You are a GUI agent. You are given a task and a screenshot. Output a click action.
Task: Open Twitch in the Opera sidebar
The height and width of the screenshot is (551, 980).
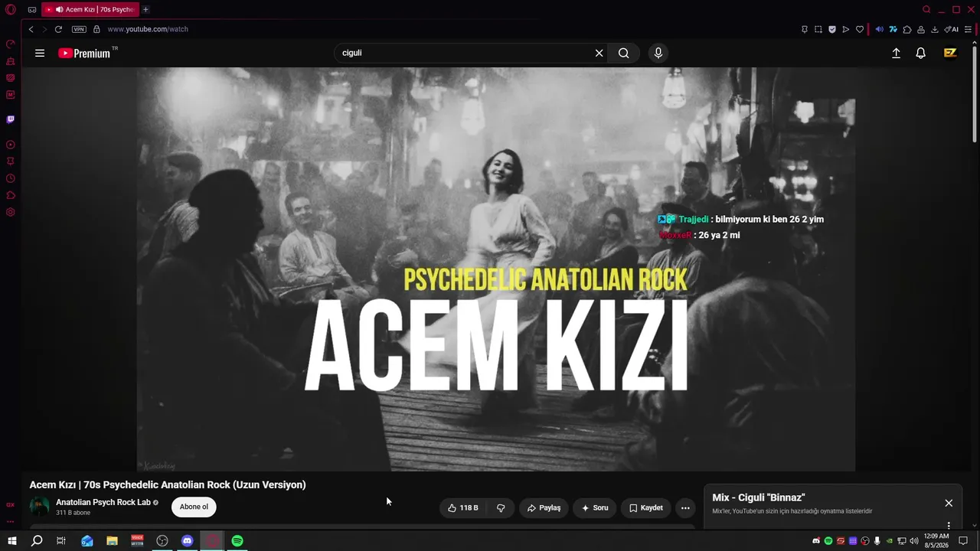pyautogui.click(x=11, y=119)
